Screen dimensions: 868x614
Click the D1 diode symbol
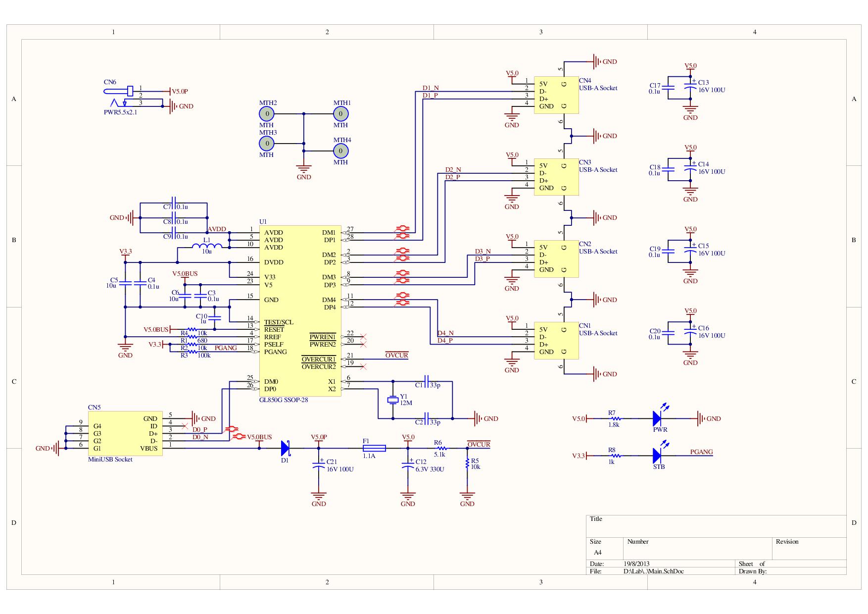285,448
